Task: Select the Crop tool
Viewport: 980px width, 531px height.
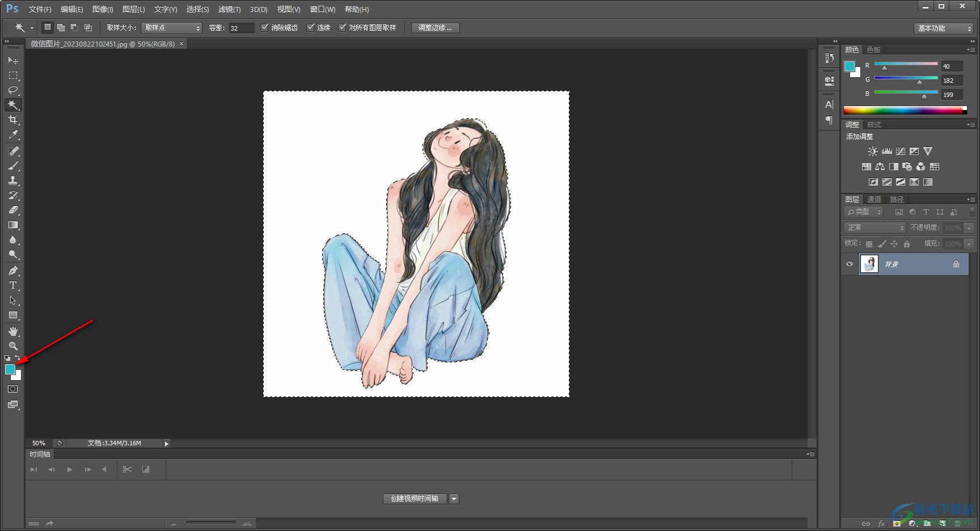Action: click(13, 120)
